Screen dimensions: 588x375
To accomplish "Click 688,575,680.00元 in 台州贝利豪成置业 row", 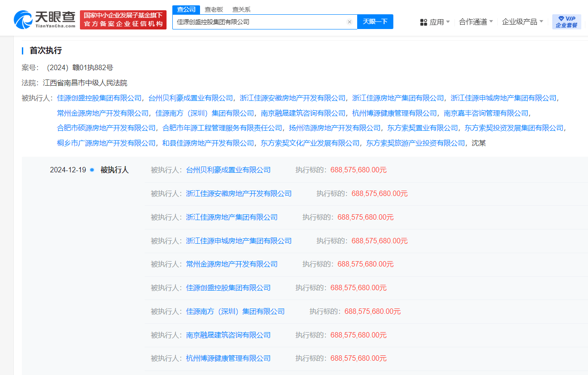I will click(x=359, y=170).
